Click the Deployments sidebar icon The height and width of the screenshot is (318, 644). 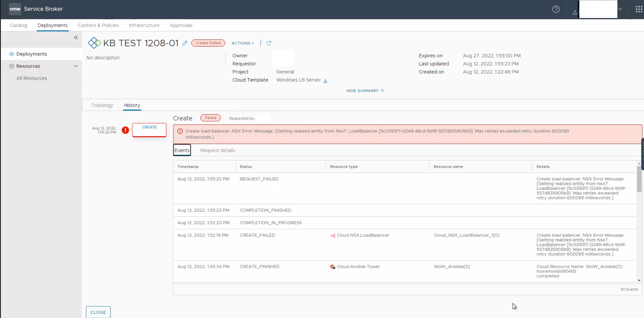pos(12,54)
